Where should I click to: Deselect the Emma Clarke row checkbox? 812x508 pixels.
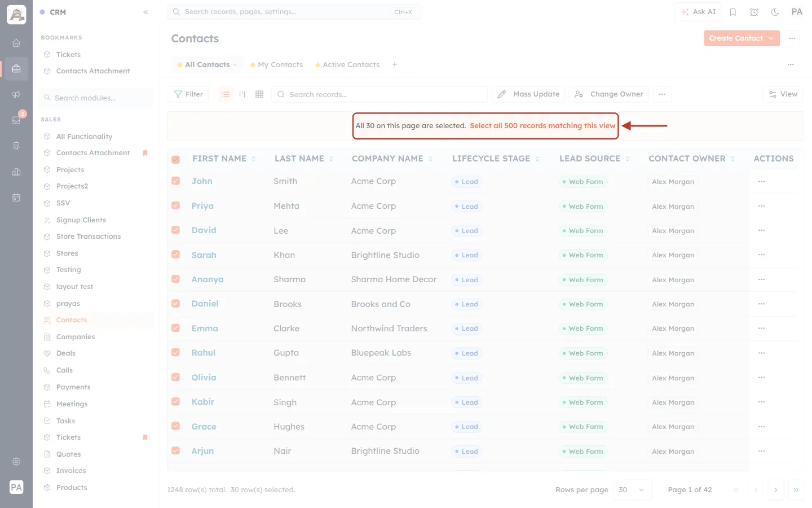tap(176, 328)
